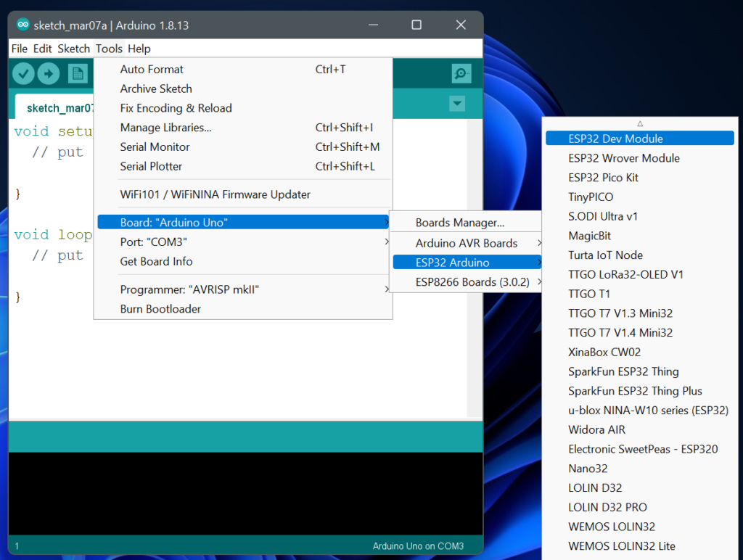Select Turta IoT Node board
The width and height of the screenshot is (743, 560).
(x=640, y=255)
